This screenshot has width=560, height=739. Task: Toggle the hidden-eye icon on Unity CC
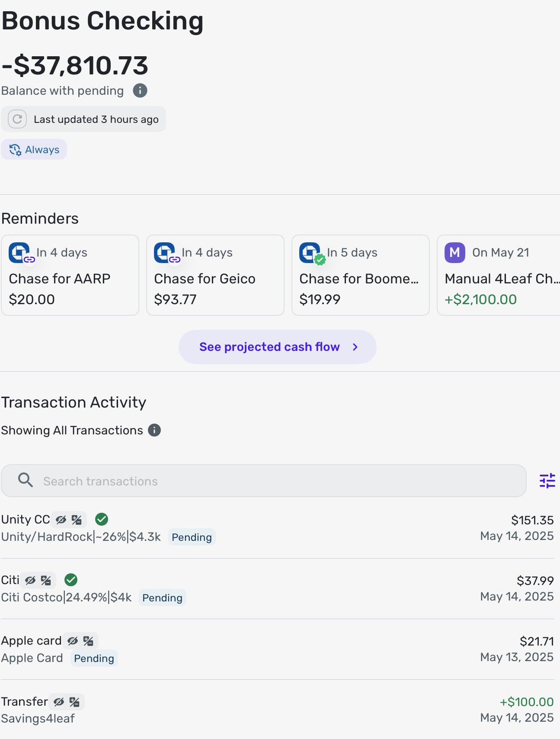(x=61, y=520)
